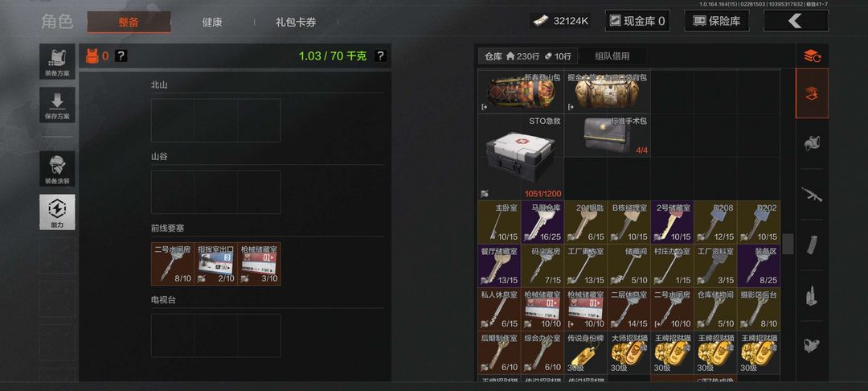Open the 现金库 cash vault button
The height and width of the screenshot is (391, 868).
pos(637,21)
